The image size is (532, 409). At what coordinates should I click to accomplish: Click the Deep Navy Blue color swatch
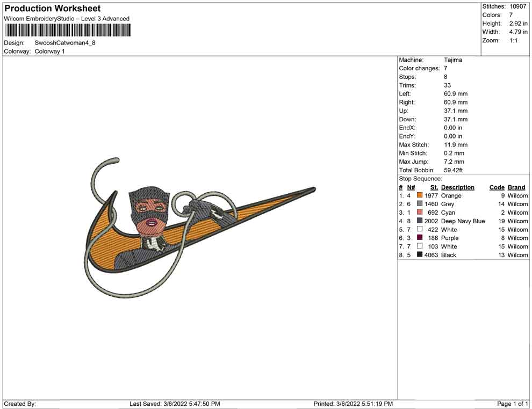pos(420,221)
